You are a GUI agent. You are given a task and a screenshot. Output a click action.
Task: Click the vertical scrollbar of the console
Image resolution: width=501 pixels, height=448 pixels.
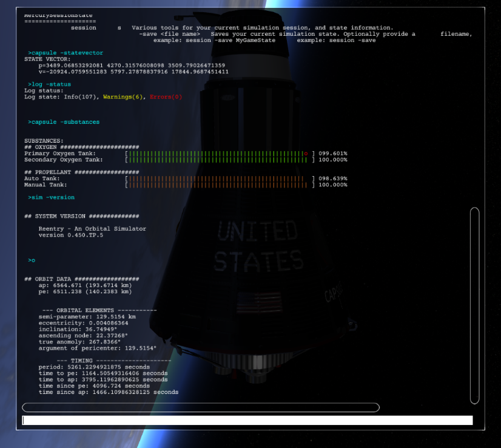click(475, 306)
